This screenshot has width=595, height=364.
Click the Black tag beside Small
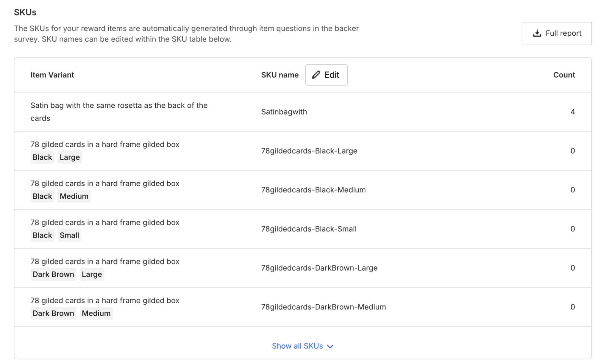pyautogui.click(x=42, y=235)
